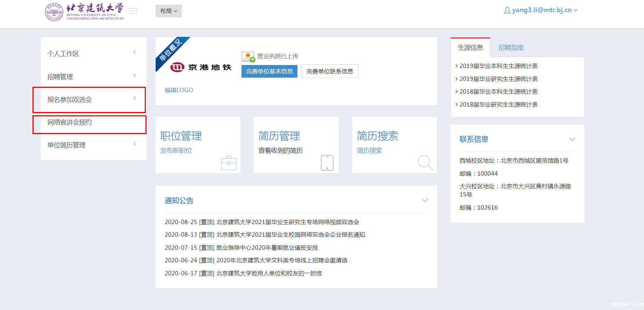Click the business license uploaded icon

[x=248, y=57]
